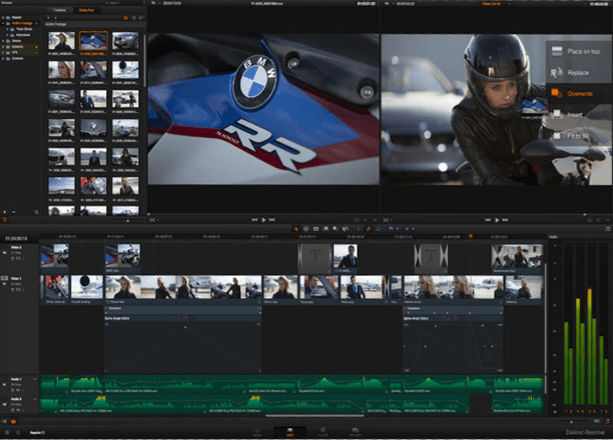Collapse the Action Footage bin
The image size is (613, 440).
coord(3,23)
